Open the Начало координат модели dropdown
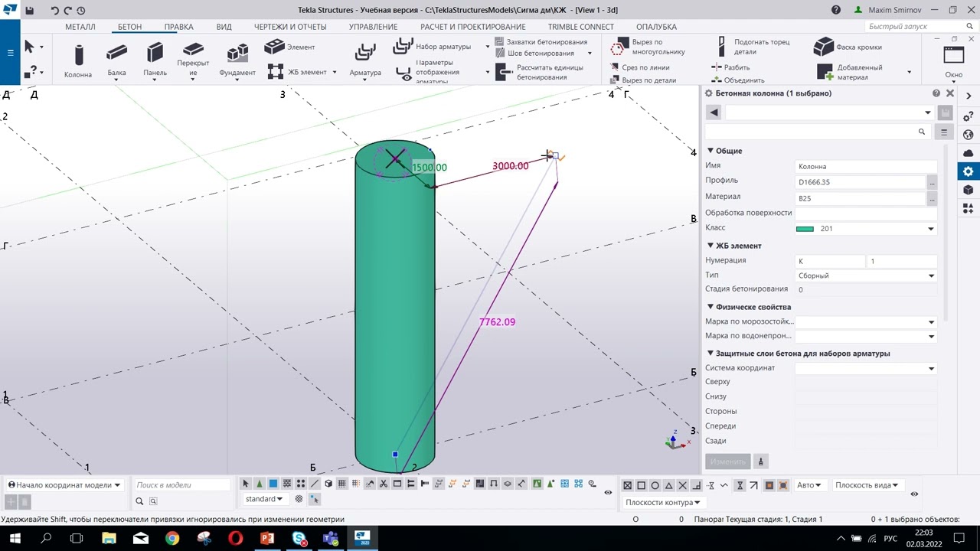Viewport: 980px width, 551px height. tap(64, 485)
